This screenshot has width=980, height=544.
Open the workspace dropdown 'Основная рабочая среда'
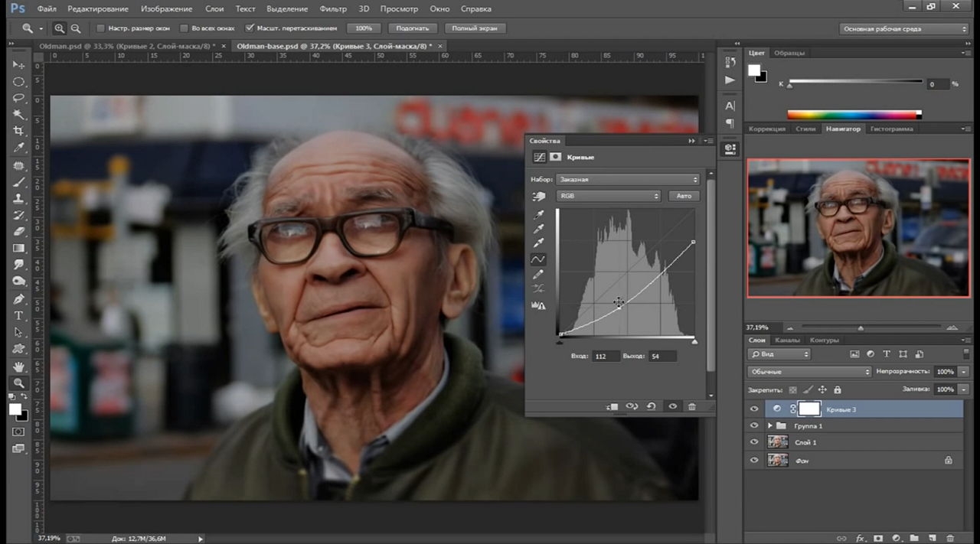point(904,28)
